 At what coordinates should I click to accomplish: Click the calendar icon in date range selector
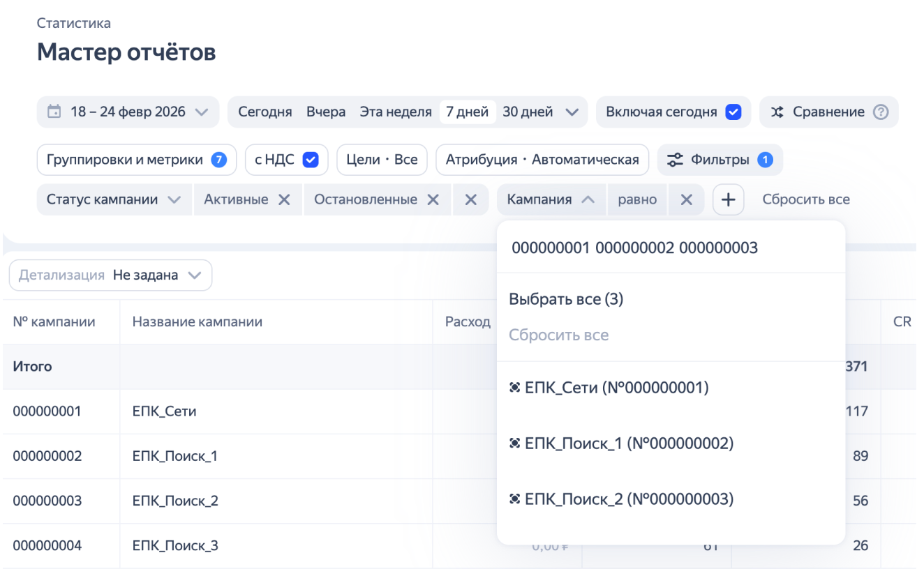[x=54, y=112]
